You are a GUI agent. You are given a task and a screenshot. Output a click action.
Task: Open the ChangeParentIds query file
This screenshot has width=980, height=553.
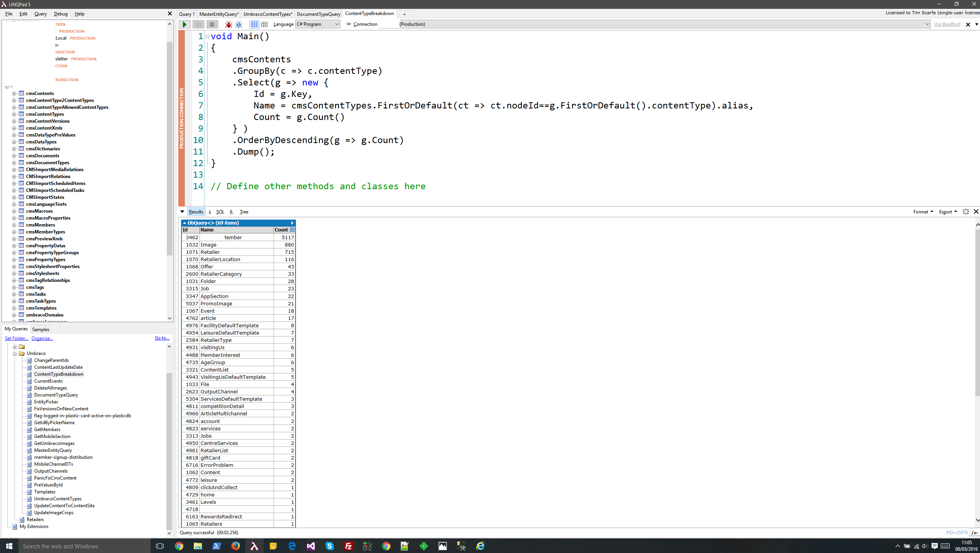tap(51, 360)
